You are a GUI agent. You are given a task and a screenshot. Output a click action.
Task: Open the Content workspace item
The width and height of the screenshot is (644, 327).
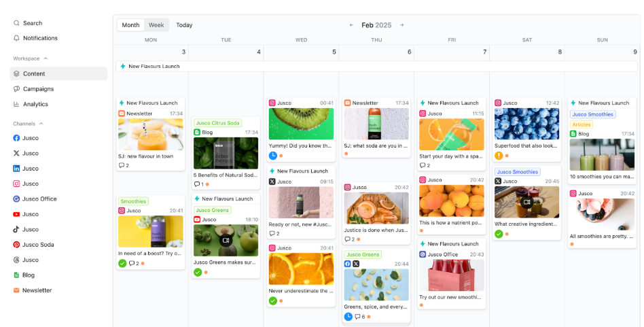pos(34,73)
